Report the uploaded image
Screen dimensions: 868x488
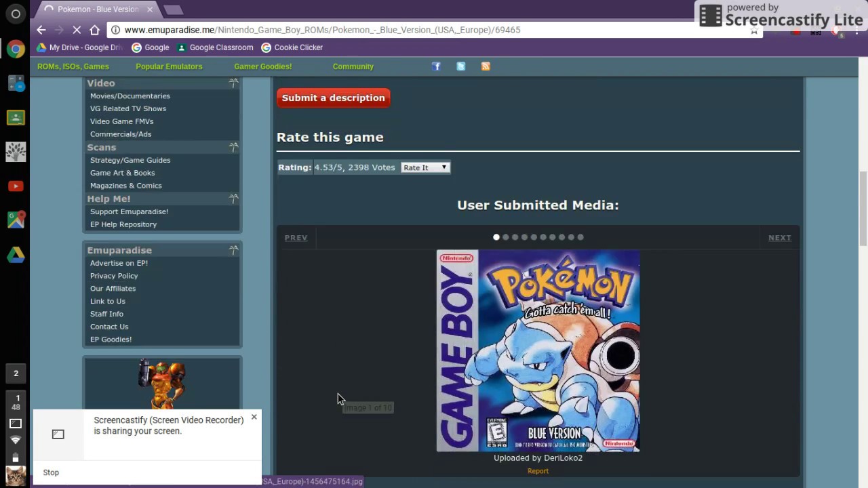point(538,471)
